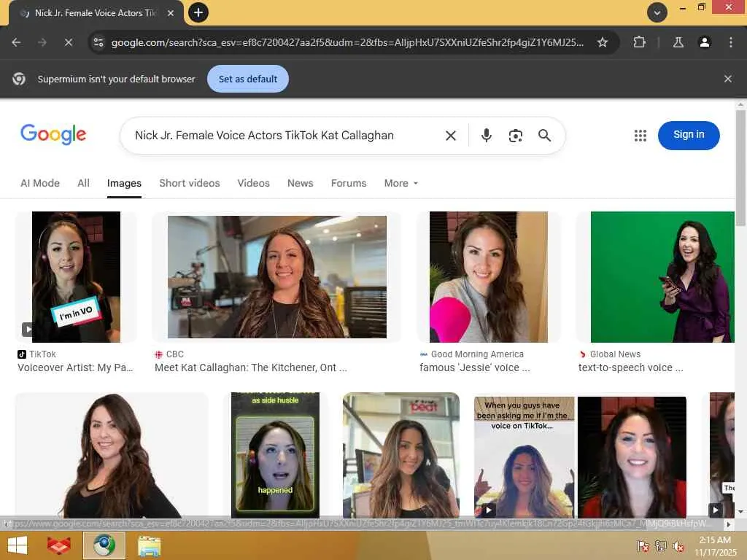This screenshot has height=560, width=747.
Task: Open 'text-to-speech voice' Global News link
Action: point(631,367)
